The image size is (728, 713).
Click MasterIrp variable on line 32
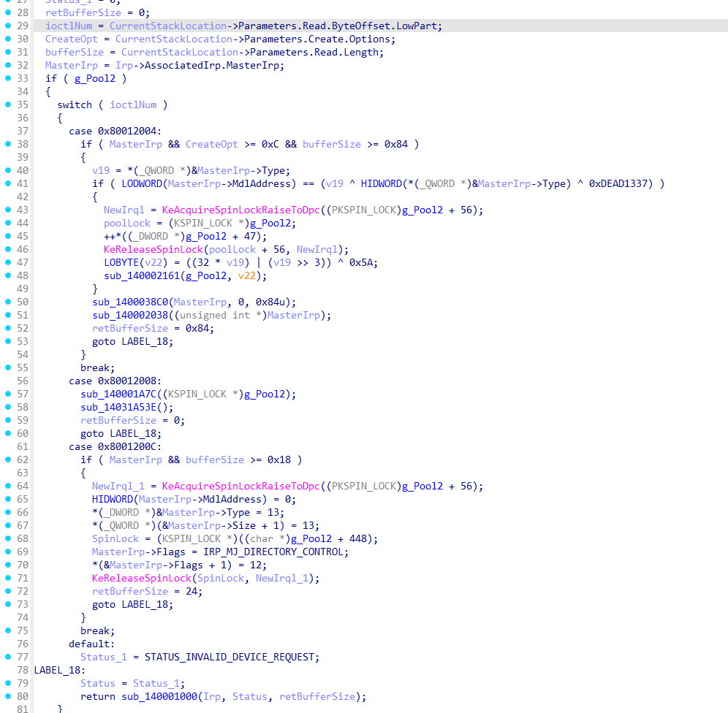click(x=72, y=66)
